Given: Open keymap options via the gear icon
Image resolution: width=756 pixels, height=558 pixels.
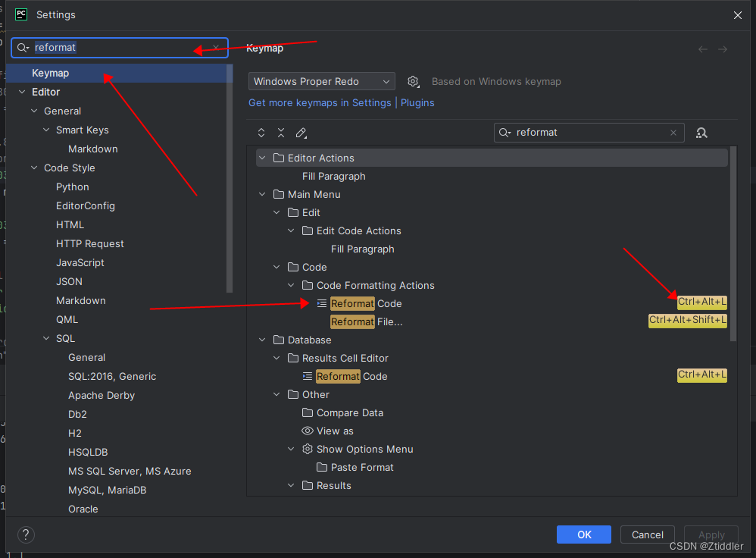Looking at the screenshot, I should tap(413, 81).
